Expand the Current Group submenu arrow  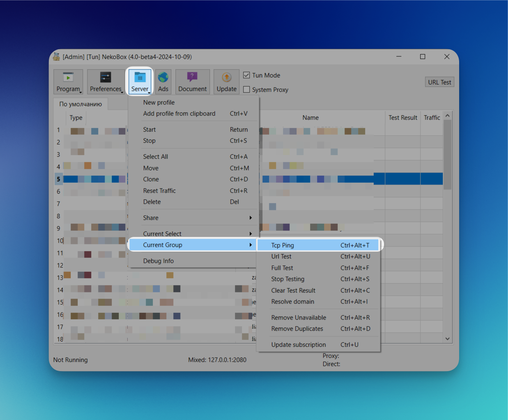tap(251, 245)
